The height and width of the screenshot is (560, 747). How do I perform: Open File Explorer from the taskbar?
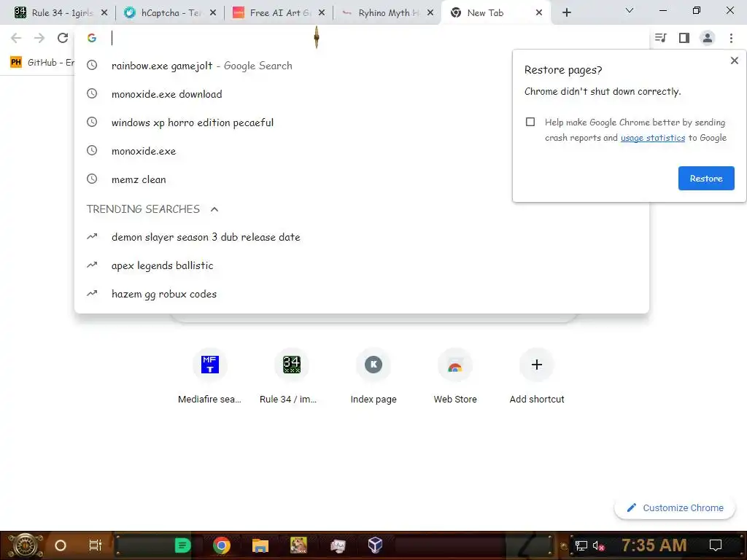[260, 545]
